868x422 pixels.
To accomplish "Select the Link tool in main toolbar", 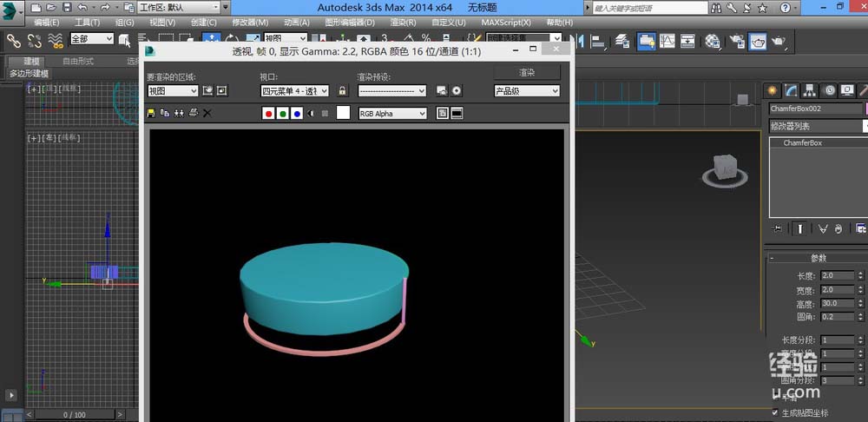I will click(x=13, y=41).
